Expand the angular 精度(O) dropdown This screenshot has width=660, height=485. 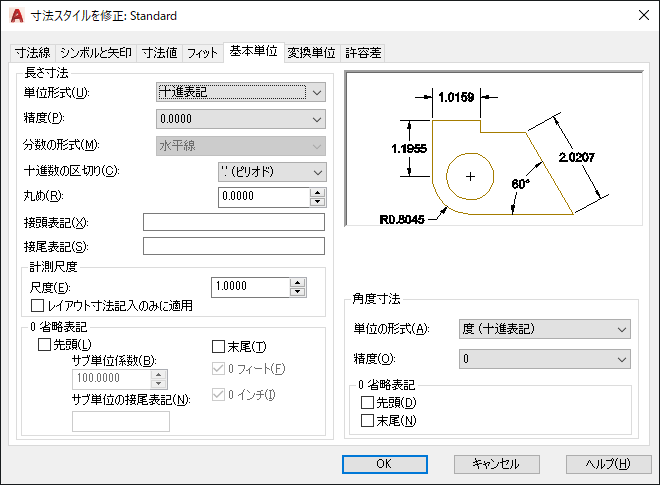[x=545, y=359]
